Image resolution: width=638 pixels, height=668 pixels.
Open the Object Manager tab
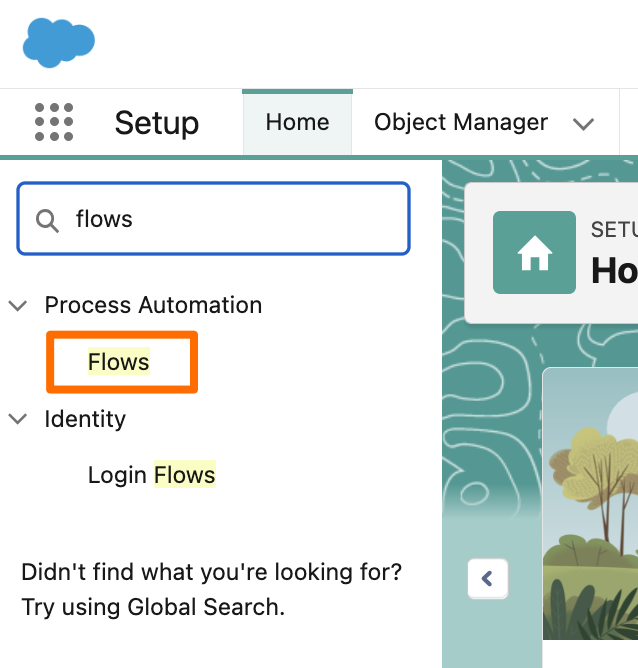[x=461, y=122]
